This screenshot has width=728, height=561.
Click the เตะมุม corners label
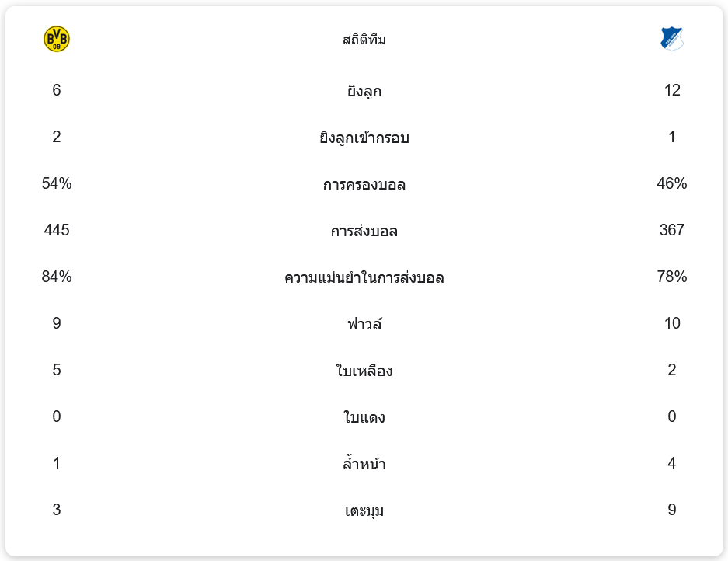point(364,510)
